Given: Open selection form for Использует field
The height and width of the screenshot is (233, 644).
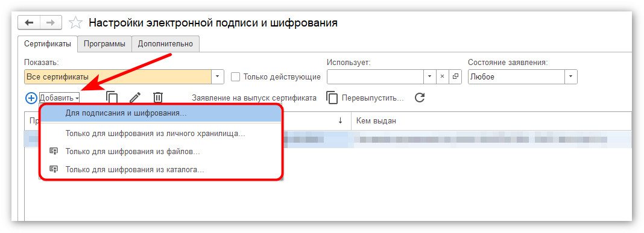Looking at the screenshot, I should (455, 76).
